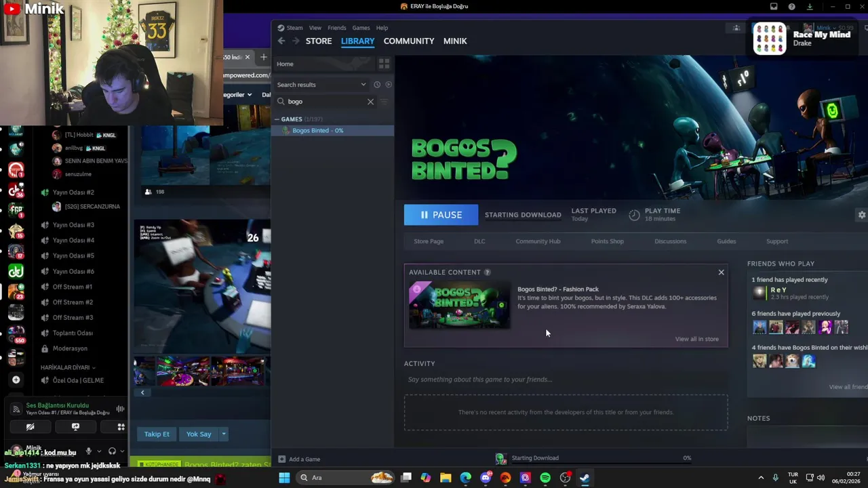
Task: Open new browser tab with plus icon
Action: tap(264, 57)
